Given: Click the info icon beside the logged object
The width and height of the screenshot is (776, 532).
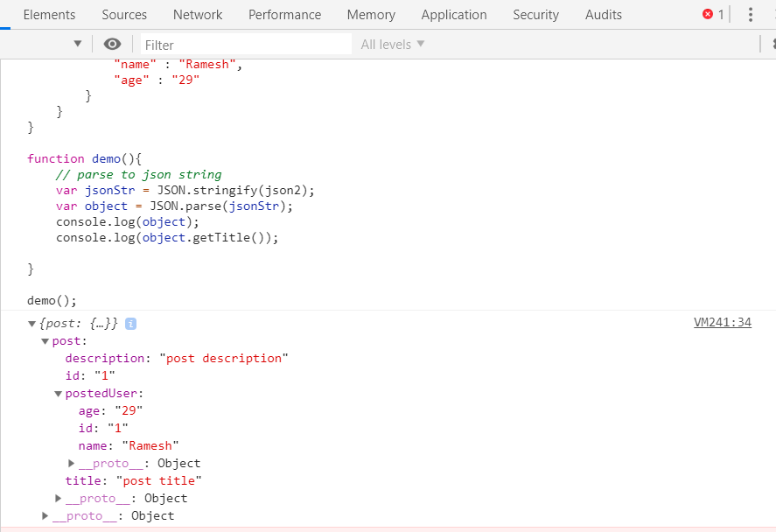Looking at the screenshot, I should pos(130,323).
